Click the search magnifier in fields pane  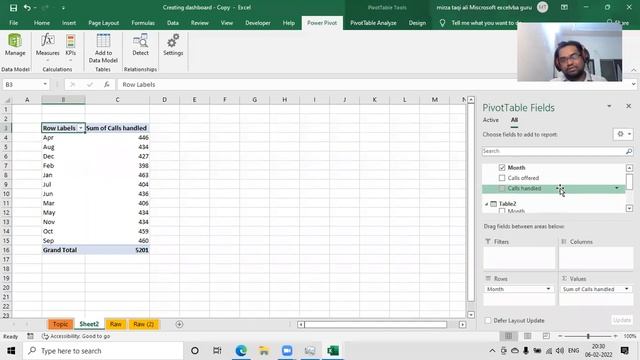629,151
